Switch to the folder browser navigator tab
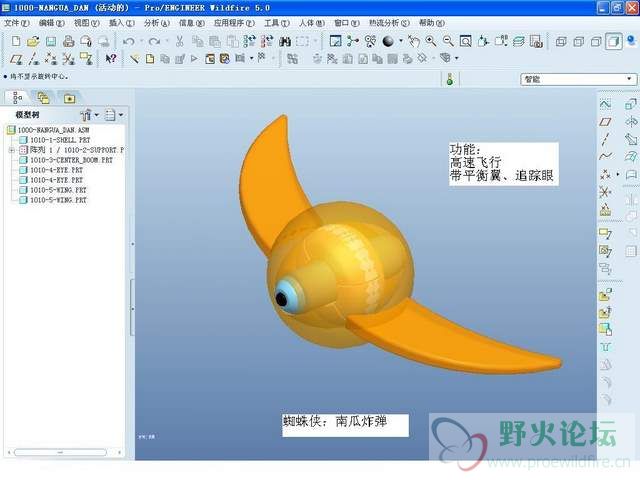Image resolution: width=640 pixels, height=480 pixels. click(43, 98)
